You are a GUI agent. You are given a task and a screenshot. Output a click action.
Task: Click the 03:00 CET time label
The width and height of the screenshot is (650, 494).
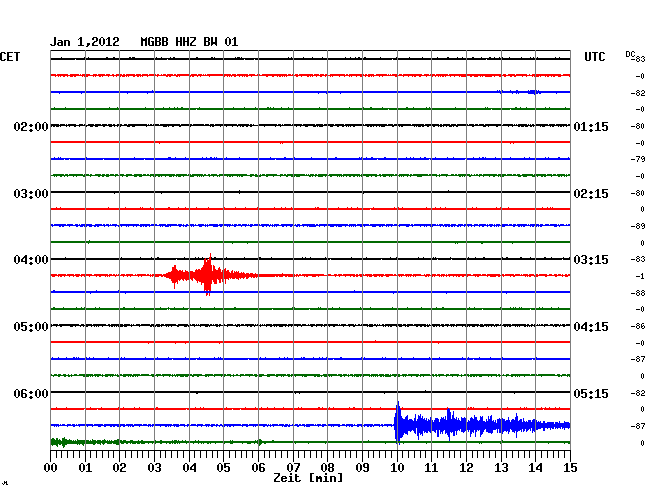click(31, 194)
